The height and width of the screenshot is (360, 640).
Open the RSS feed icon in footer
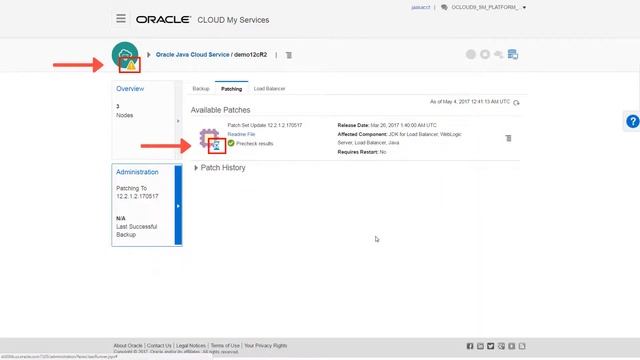522,346
